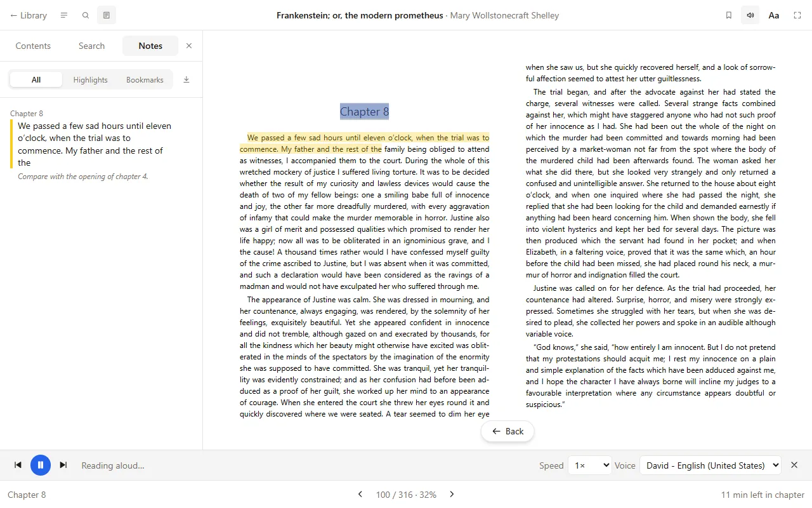Click the yellow highlighted passage in the text
Screen dimensions: 812x508
coord(364,144)
